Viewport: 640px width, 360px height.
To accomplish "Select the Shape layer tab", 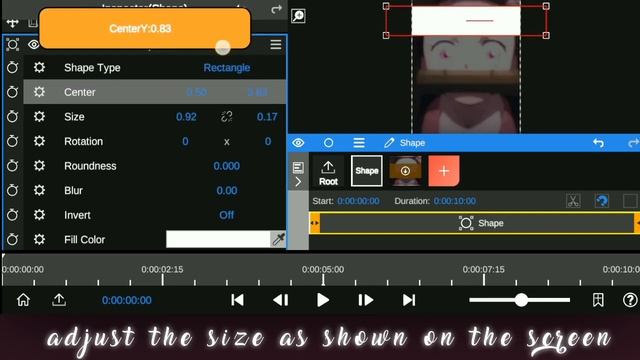I will (367, 171).
